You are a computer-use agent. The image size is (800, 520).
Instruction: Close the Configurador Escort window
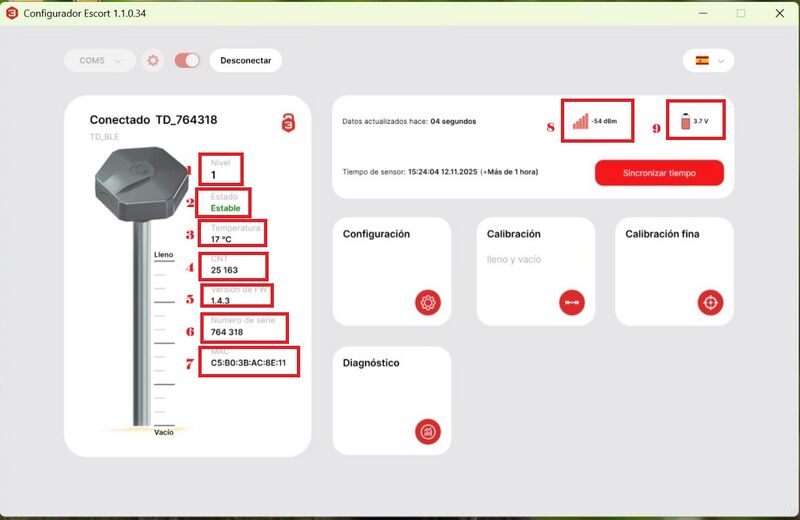pyautogui.click(x=780, y=13)
